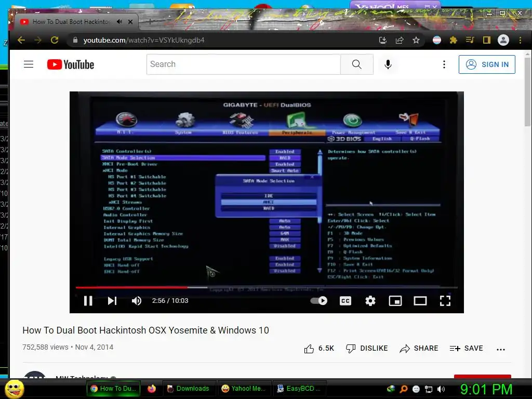Install app icon in the address bar
This screenshot has height=399, width=532.
[383, 41]
